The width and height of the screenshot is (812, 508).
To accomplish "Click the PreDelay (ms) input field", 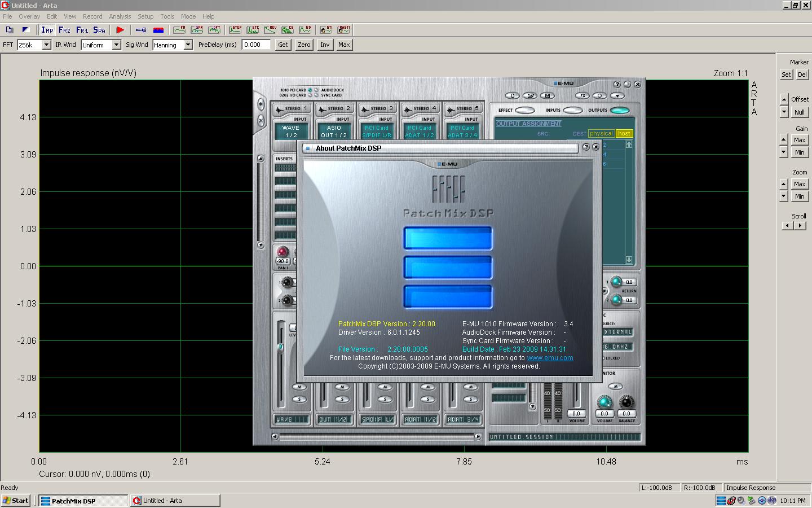I will tap(256, 45).
